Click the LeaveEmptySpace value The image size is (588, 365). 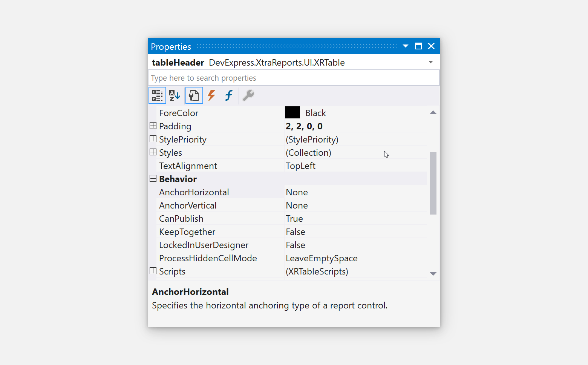click(322, 258)
